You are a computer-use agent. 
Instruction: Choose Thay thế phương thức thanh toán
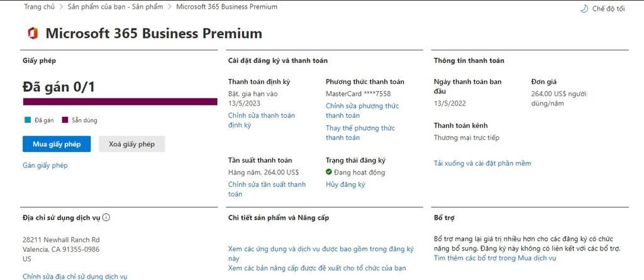click(360, 133)
